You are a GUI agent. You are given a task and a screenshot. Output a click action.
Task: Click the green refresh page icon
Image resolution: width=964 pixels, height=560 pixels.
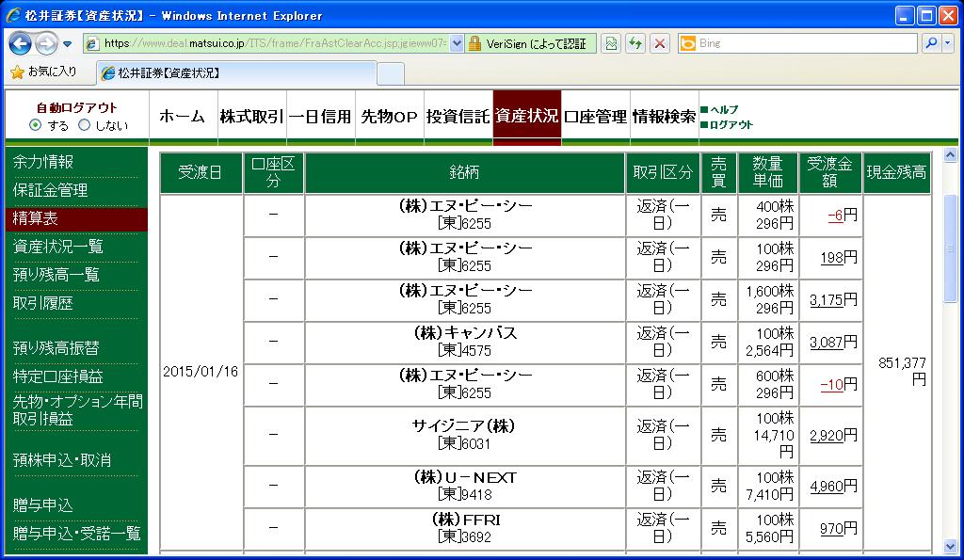[635, 43]
